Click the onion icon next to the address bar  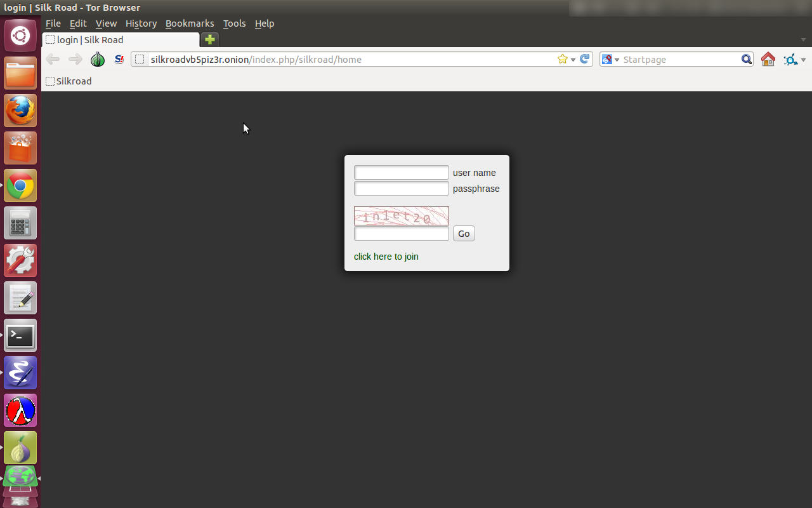(x=97, y=59)
